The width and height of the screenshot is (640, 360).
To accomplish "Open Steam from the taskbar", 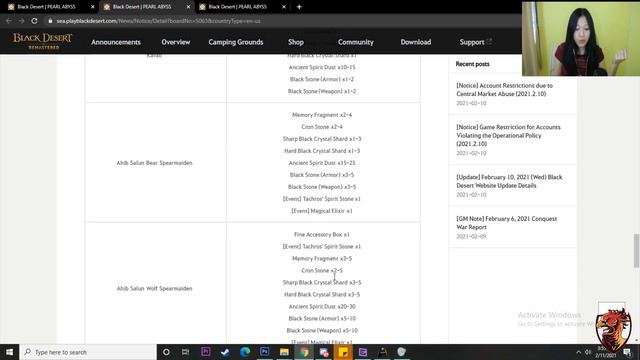I will tap(225, 352).
